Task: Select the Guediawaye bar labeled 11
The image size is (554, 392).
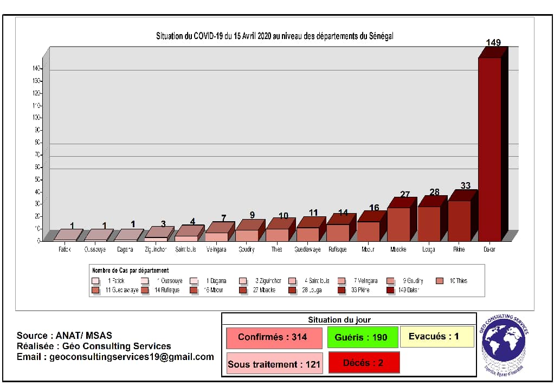Action: point(308,234)
